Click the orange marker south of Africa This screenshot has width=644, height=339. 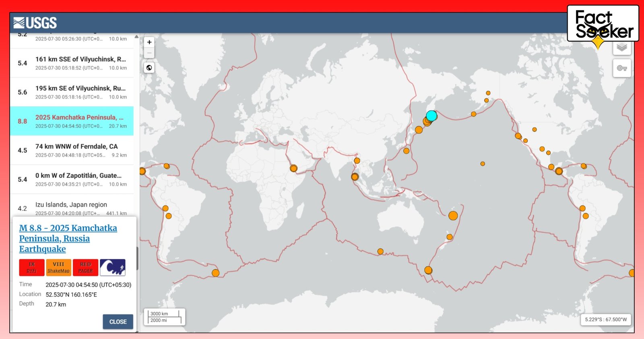[216, 273]
